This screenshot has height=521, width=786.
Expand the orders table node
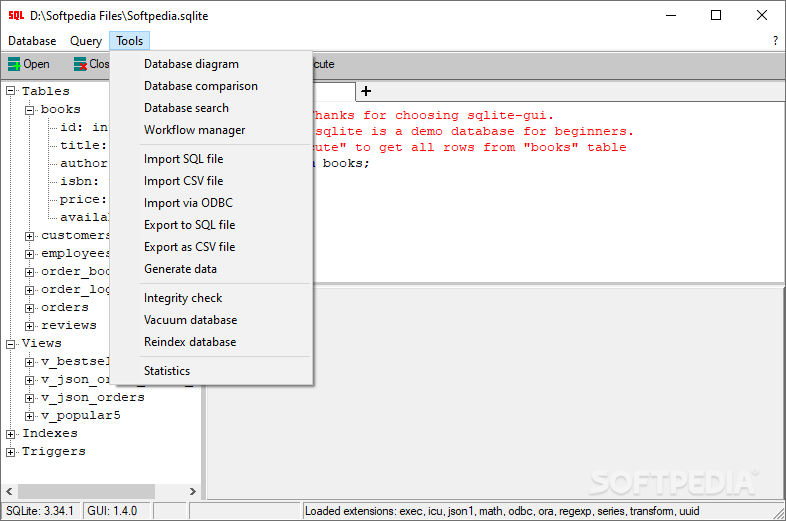click(x=30, y=308)
